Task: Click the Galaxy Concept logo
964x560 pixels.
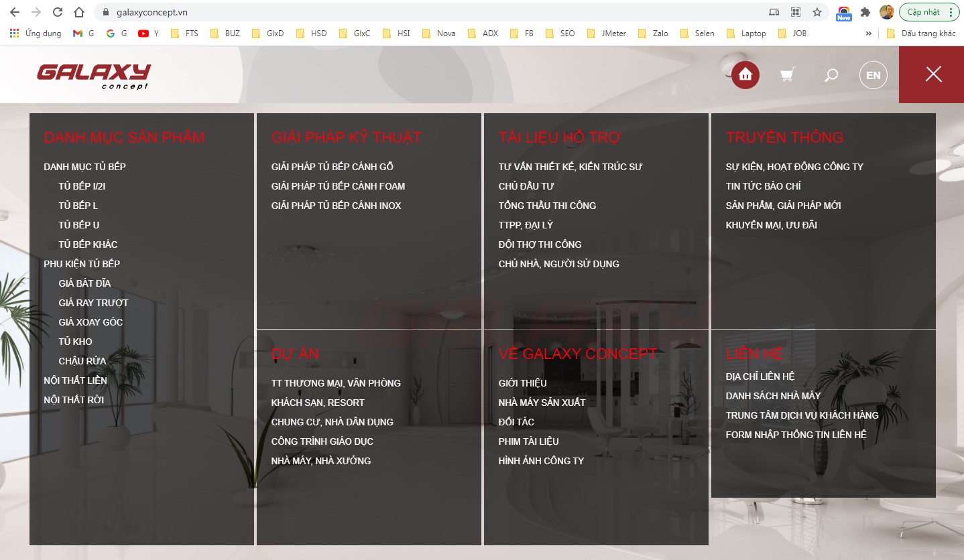Action: (x=94, y=76)
